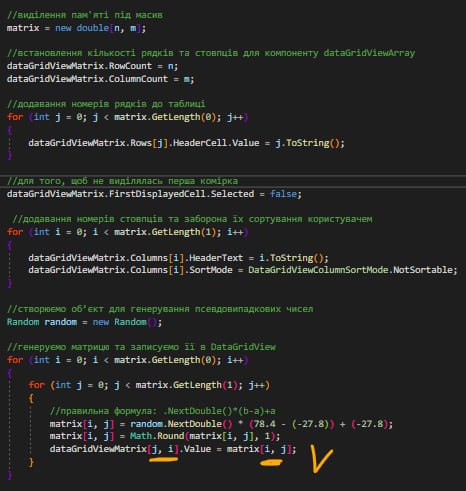Click comment about 'заборона їх сортування користувачем'
466x491 pixels.
[192, 219]
